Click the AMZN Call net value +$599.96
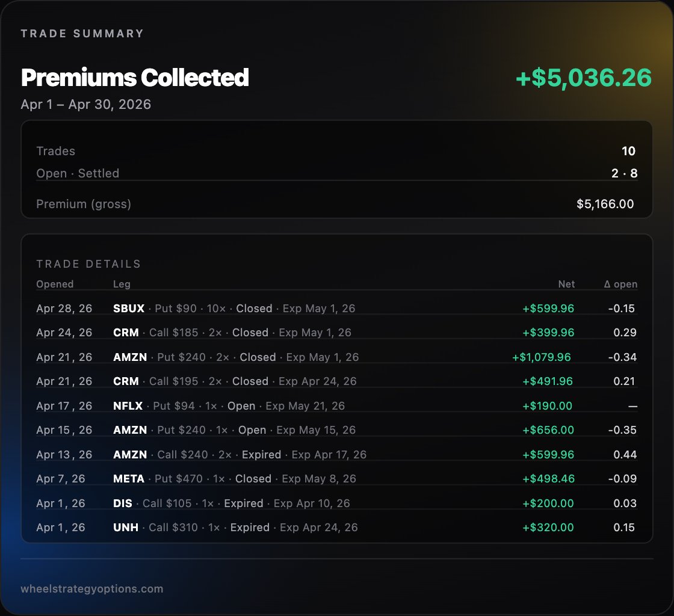The width and height of the screenshot is (674, 616). coord(548,455)
